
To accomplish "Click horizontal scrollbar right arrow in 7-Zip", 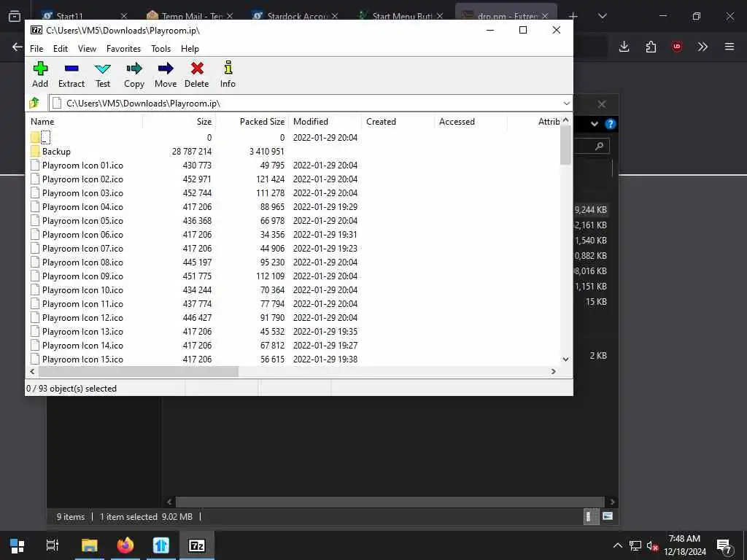I will coord(553,371).
